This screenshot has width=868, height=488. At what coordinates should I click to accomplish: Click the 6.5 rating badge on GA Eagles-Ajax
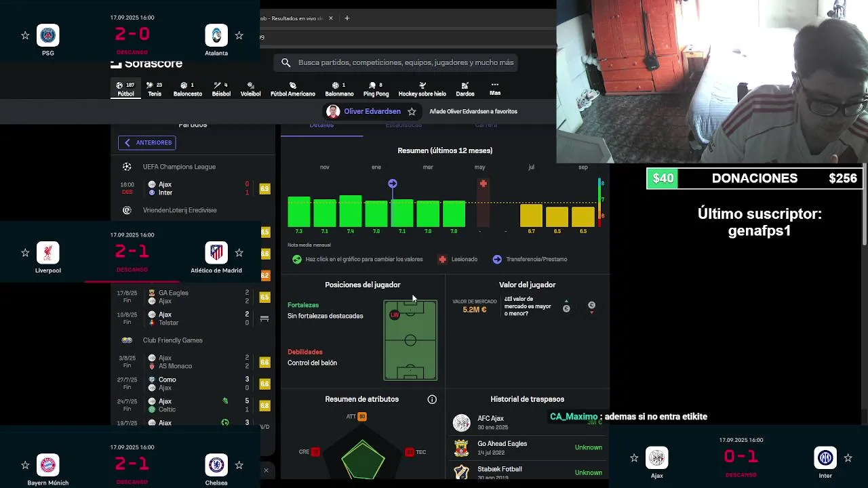click(264, 297)
